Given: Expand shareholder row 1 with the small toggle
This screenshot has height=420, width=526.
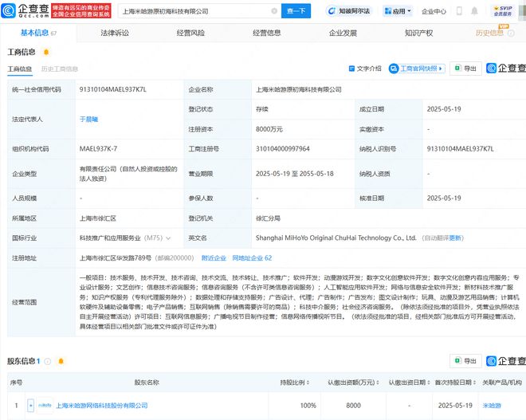Looking at the screenshot, I should (x=30, y=406).
